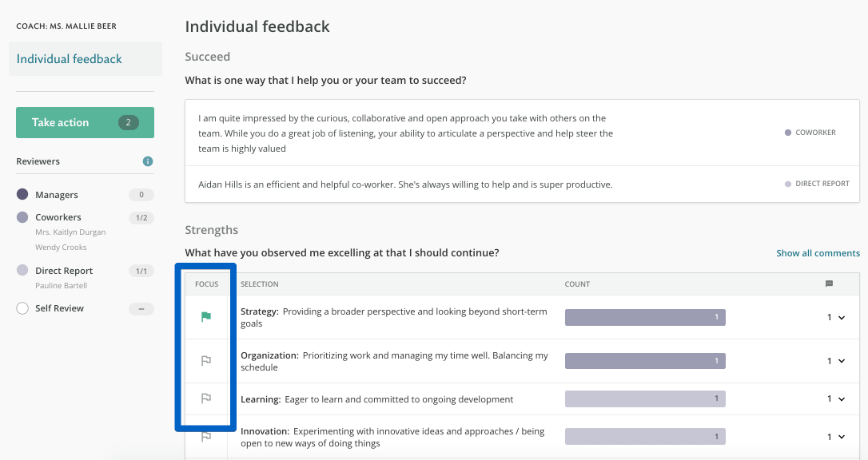Click the Direct Report indicator on Aidan's comment

click(788, 183)
